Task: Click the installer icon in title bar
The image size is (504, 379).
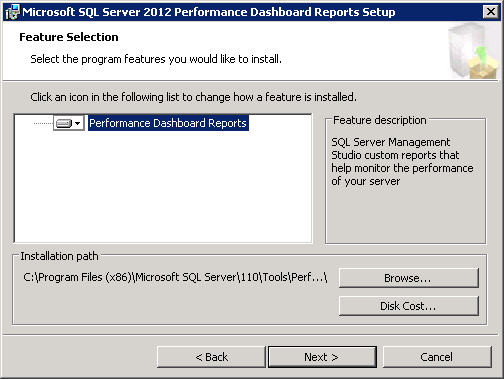Action: point(12,12)
